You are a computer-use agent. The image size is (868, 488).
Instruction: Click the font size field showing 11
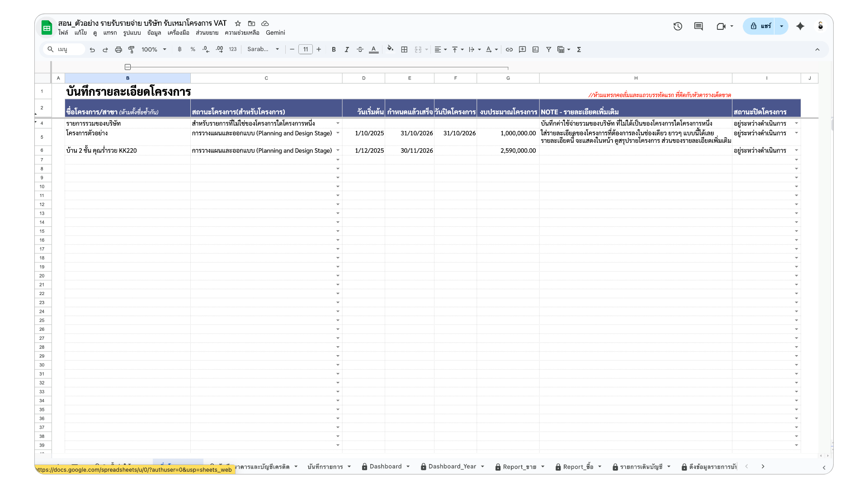(x=306, y=50)
